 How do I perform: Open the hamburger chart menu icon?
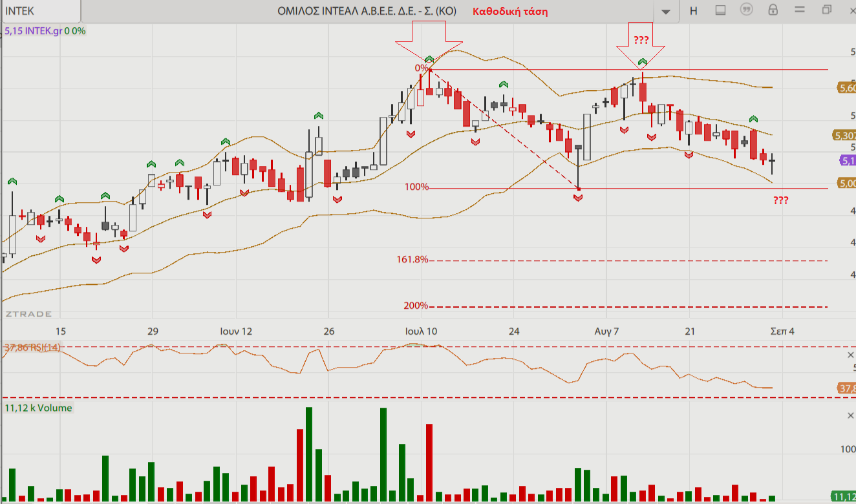click(x=799, y=10)
